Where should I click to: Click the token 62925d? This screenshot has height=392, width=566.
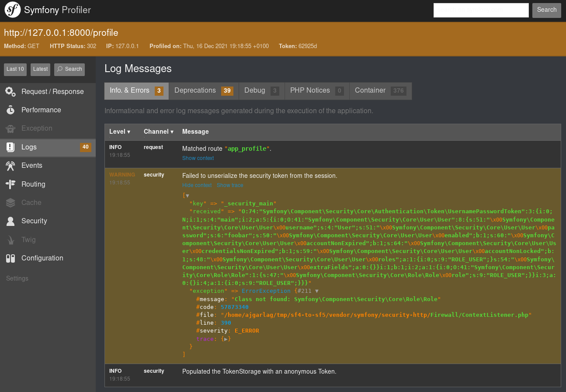308,46
